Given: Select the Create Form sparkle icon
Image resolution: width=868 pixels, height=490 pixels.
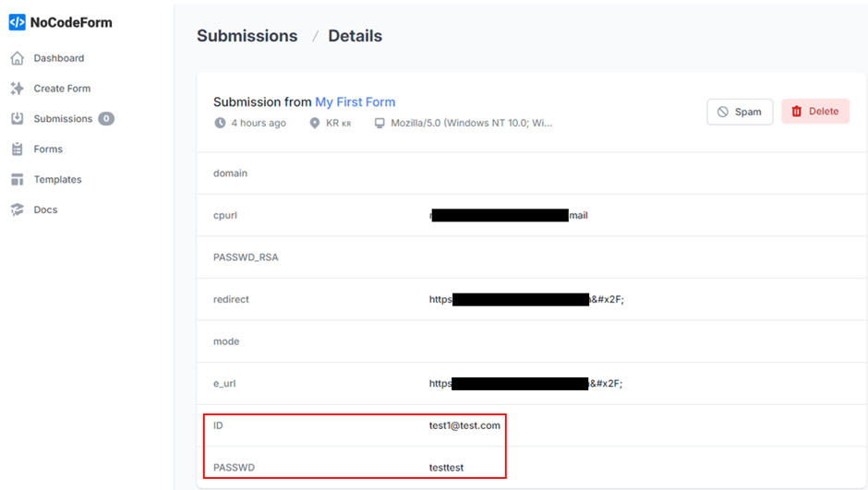Looking at the screenshot, I should 18,89.
